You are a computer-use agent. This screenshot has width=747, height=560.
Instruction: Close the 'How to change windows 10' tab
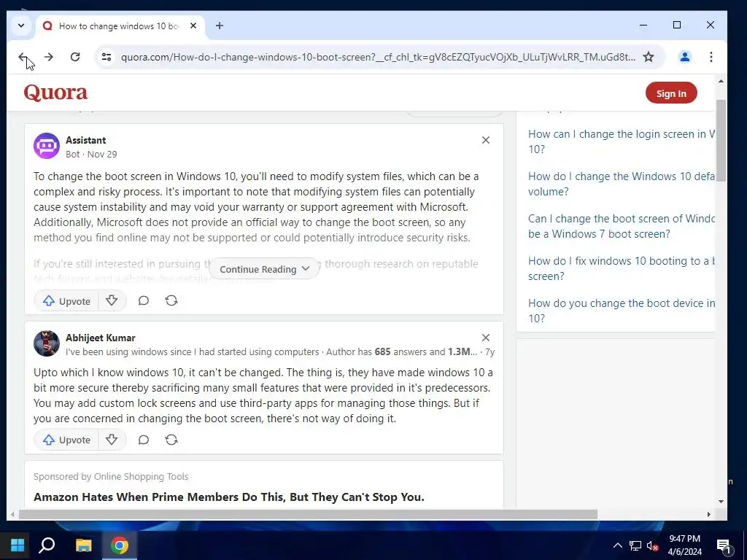pos(193,26)
